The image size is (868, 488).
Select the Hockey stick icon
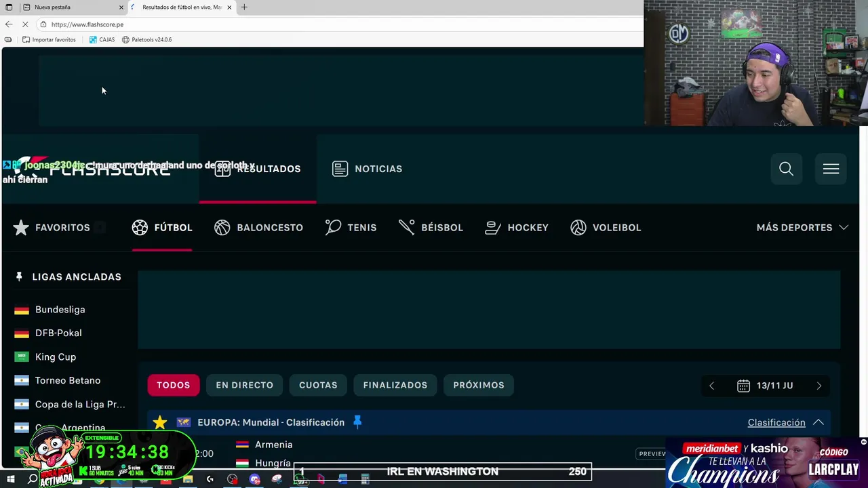click(493, 228)
